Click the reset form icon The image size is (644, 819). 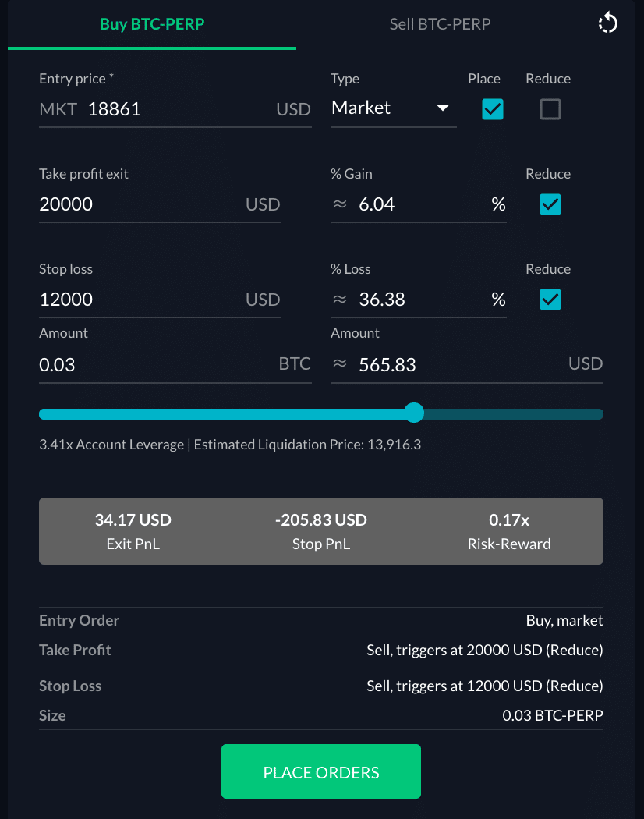[x=607, y=23]
